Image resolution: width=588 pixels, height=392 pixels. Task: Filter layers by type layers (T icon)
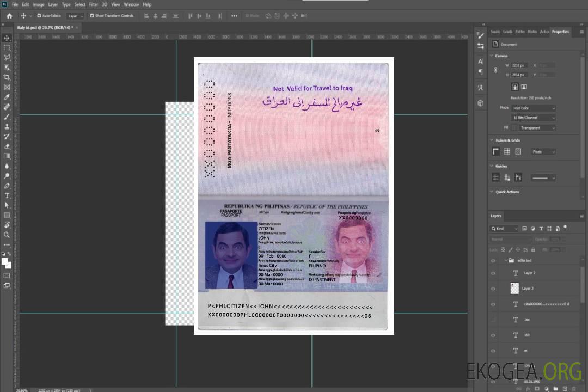[x=541, y=229]
